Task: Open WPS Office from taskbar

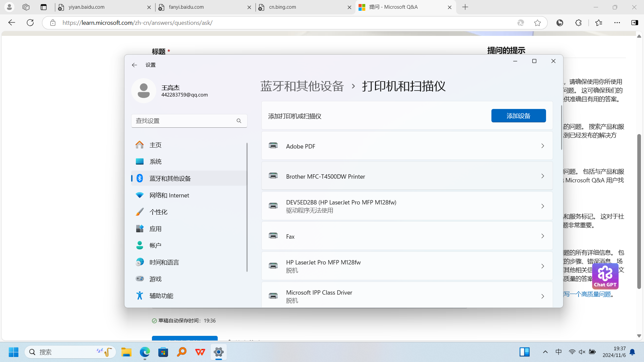Action: tap(200, 352)
